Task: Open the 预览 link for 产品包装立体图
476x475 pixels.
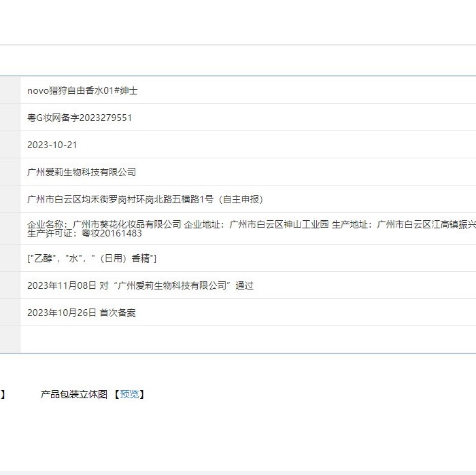Action: point(129,394)
